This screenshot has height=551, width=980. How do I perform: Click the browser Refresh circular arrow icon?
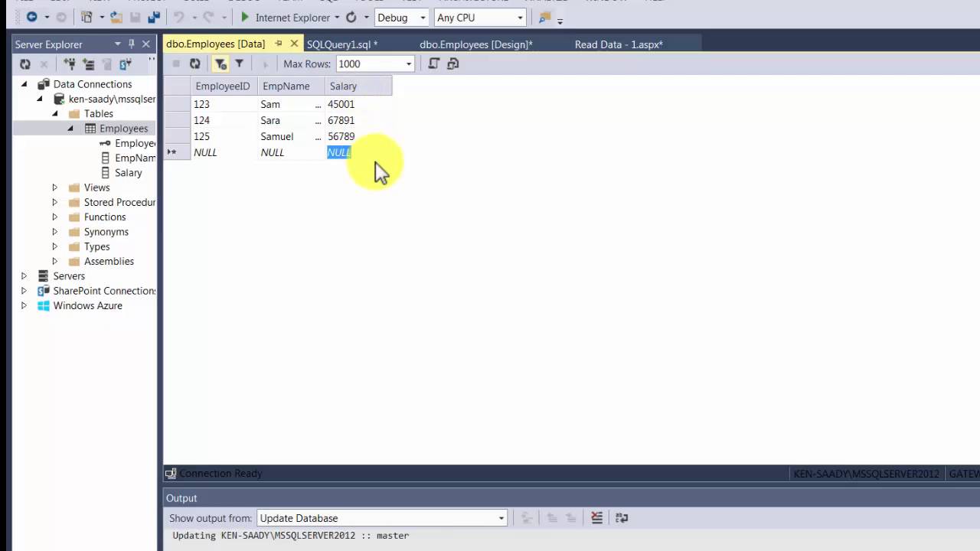point(351,17)
